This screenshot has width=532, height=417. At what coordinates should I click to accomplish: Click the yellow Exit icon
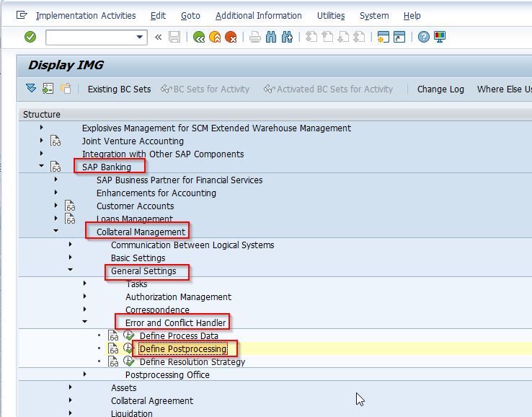(x=215, y=37)
